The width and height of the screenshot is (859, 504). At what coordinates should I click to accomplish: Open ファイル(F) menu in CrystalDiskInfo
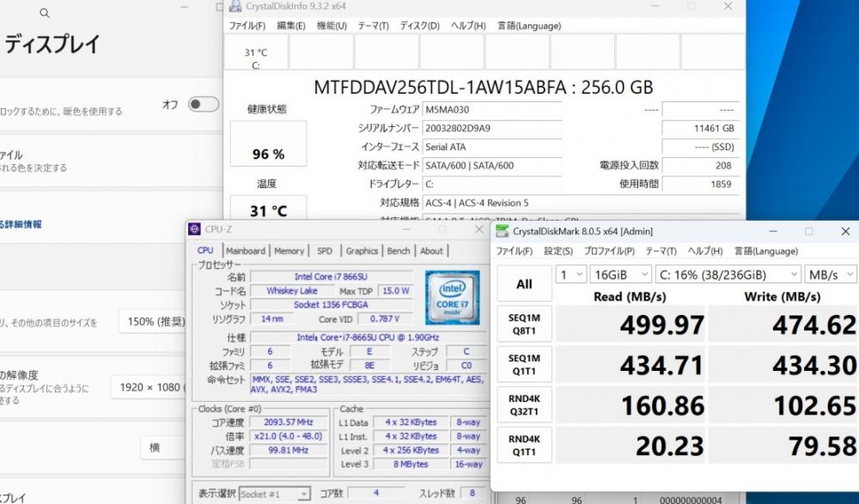(x=247, y=26)
